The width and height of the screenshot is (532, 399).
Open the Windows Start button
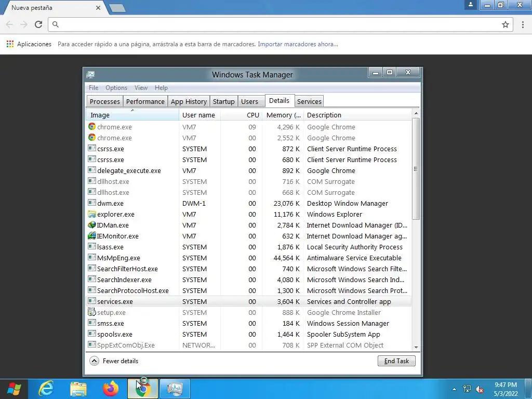(x=14, y=389)
